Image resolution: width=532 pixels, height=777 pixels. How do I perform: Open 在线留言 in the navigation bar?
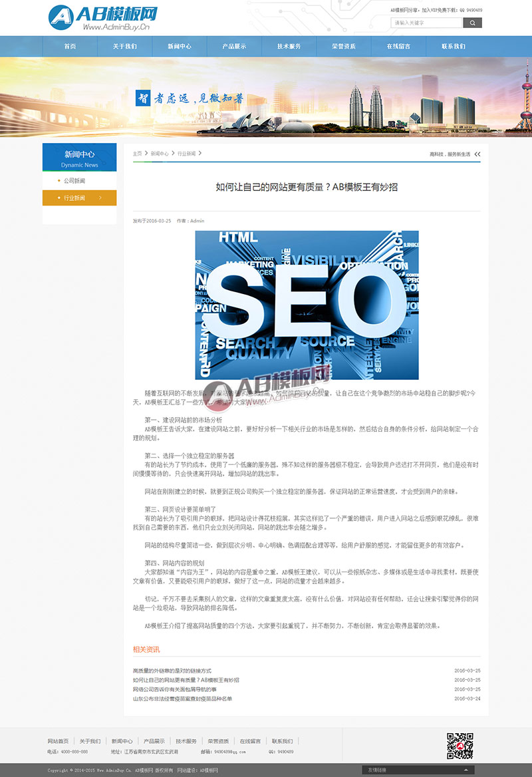pyautogui.click(x=398, y=46)
